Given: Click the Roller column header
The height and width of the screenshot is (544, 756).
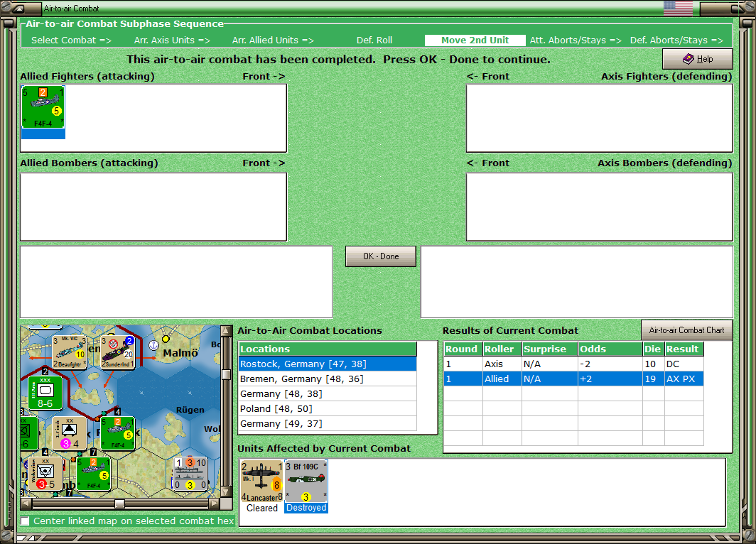Looking at the screenshot, I should (502, 349).
